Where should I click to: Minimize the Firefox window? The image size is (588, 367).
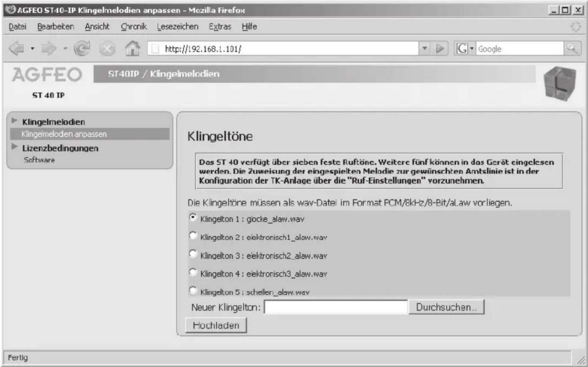(554, 10)
